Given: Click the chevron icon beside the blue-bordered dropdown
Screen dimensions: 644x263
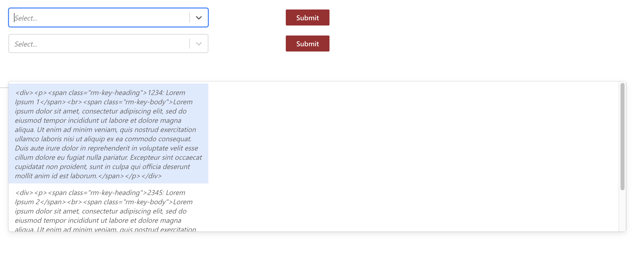Looking at the screenshot, I should (199, 17).
